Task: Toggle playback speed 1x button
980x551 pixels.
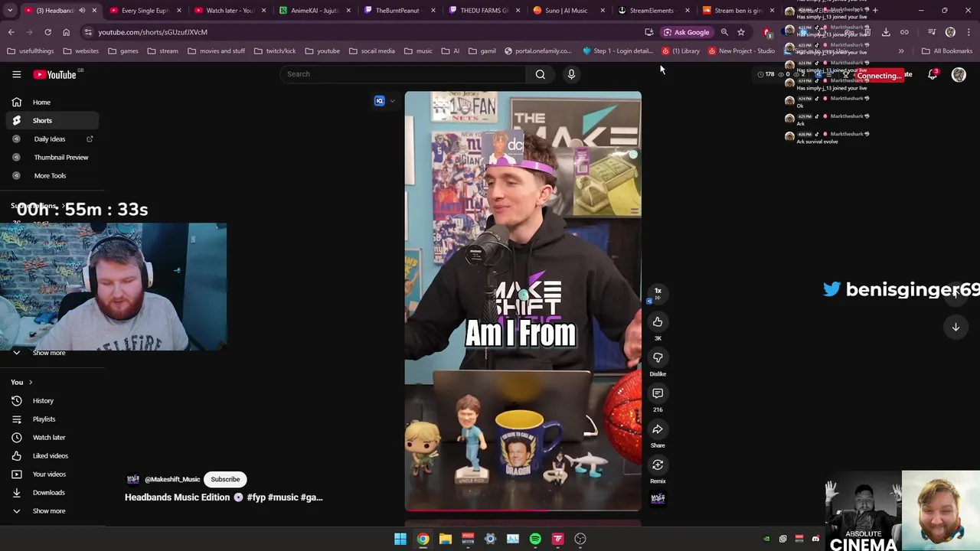Action: click(658, 294)
